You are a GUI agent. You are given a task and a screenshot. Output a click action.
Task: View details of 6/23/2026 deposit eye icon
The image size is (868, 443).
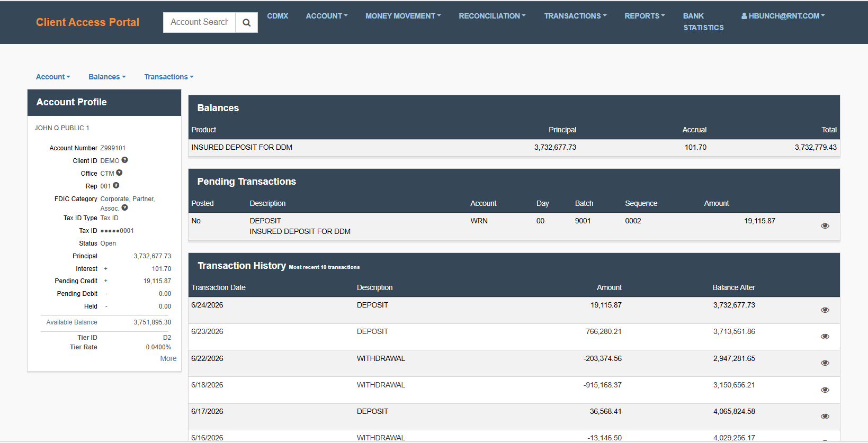pyautogui.click(x=825, y=337)
